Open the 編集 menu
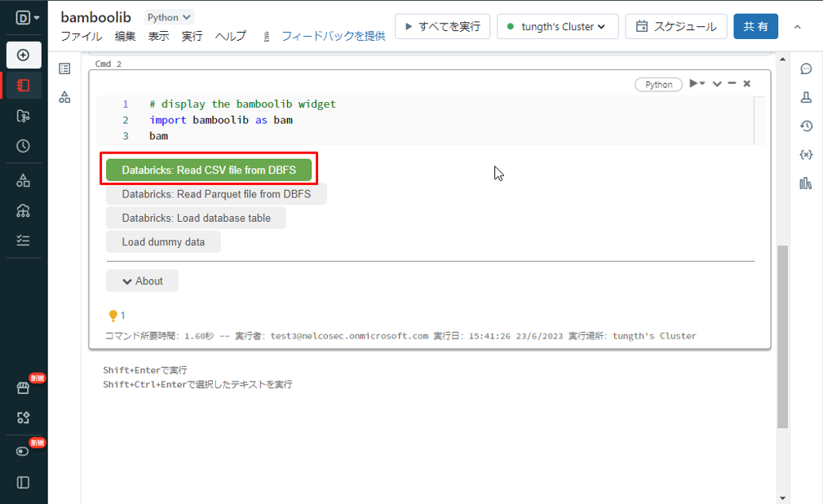 pos(125,36)
